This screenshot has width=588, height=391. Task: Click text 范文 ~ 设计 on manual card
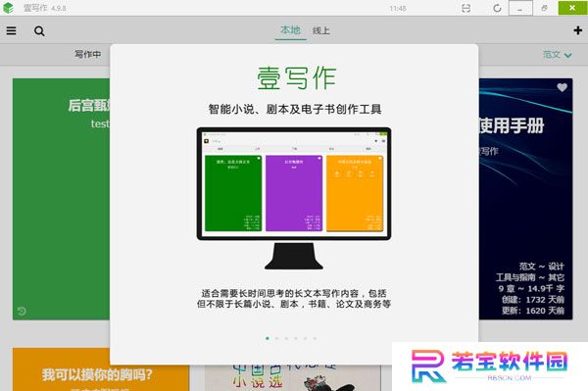point(542,267)
